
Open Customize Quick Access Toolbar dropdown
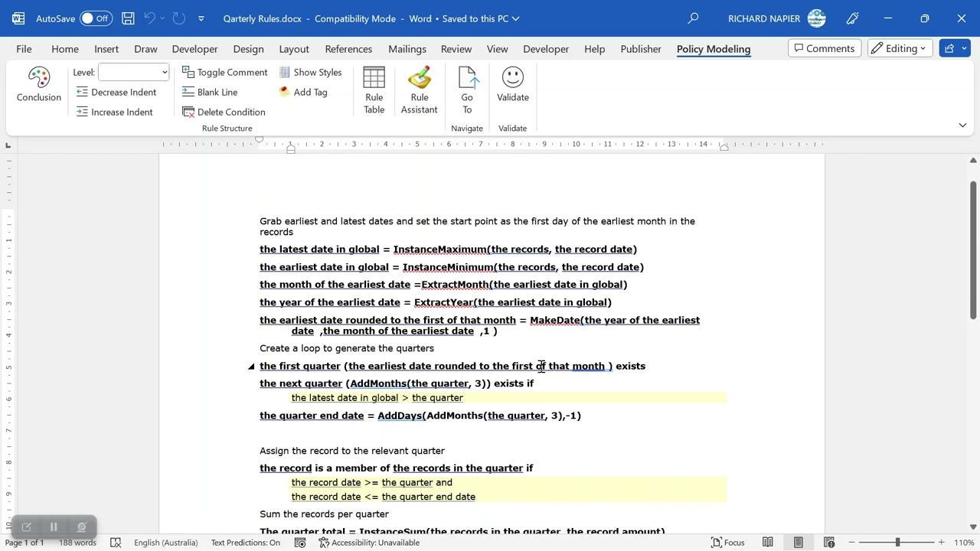[x=201, y=18]
